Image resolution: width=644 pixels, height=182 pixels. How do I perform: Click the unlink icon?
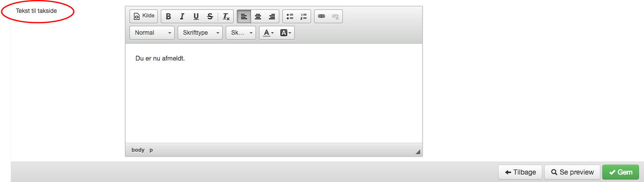pos(335,16)
